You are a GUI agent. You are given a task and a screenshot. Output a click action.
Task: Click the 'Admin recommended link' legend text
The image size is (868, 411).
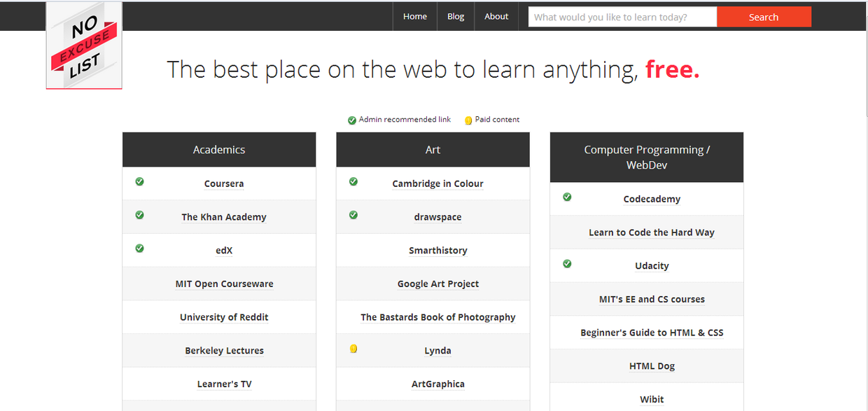[x=405, y=120]
